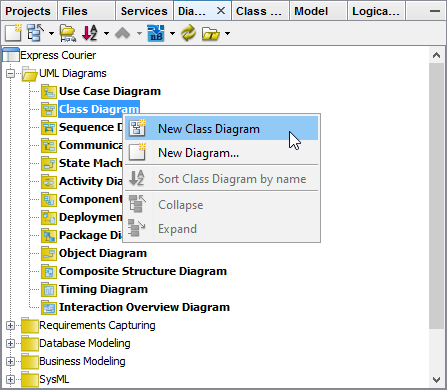This screenshot has width=447, height=390.
Task: Click the gray Move Up arrow icon
Action: pyautogui.click(x=123, y=33)
